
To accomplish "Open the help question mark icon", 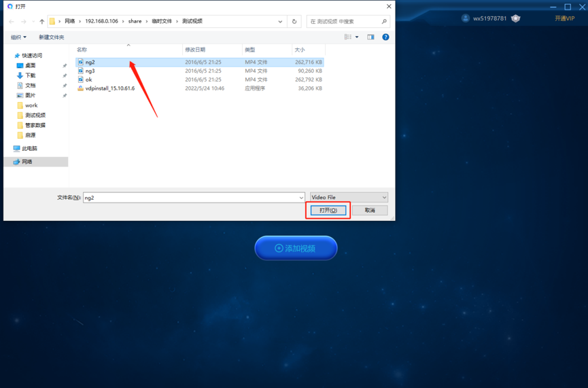I will [385, 37].
